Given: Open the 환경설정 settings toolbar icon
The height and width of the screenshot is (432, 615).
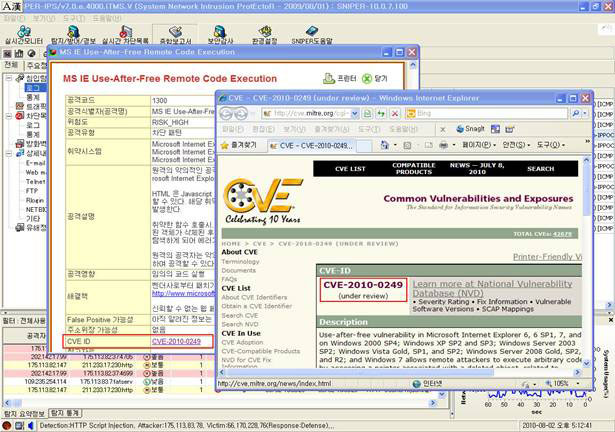Looking at the screenshot, I should tap(265, 35).
